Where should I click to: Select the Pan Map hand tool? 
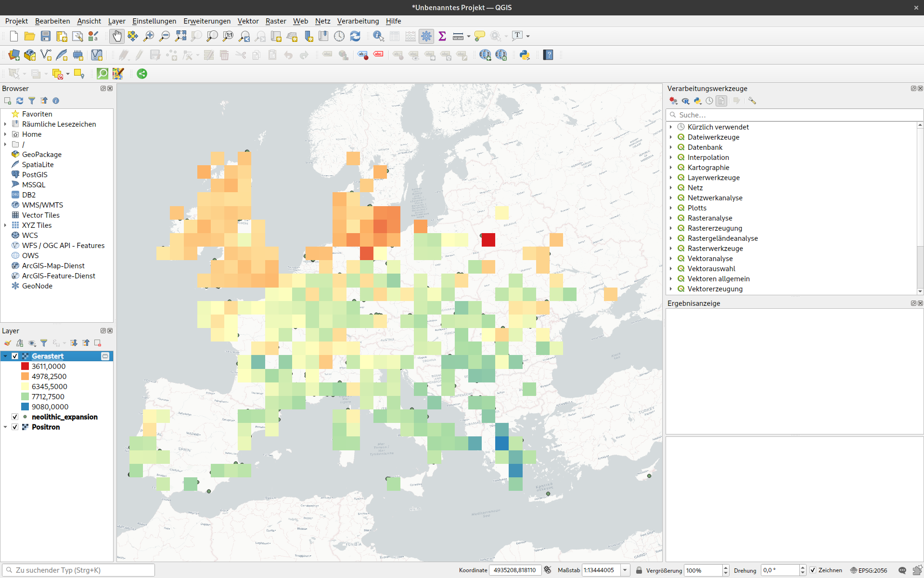click(x=117, y=36)
